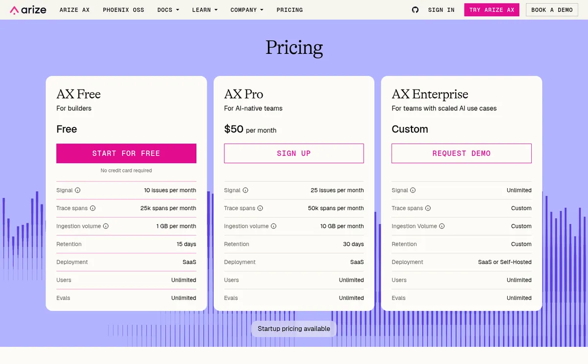This screenshot has height=364, width=588.
Task: Click info icon beside AX Enterprise Ingestion Volume
Action: pyautogui.click(x=441, y=226)
